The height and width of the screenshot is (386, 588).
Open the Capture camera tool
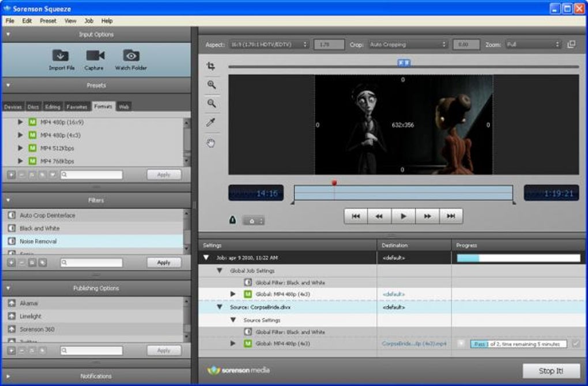tap(95, 55)
